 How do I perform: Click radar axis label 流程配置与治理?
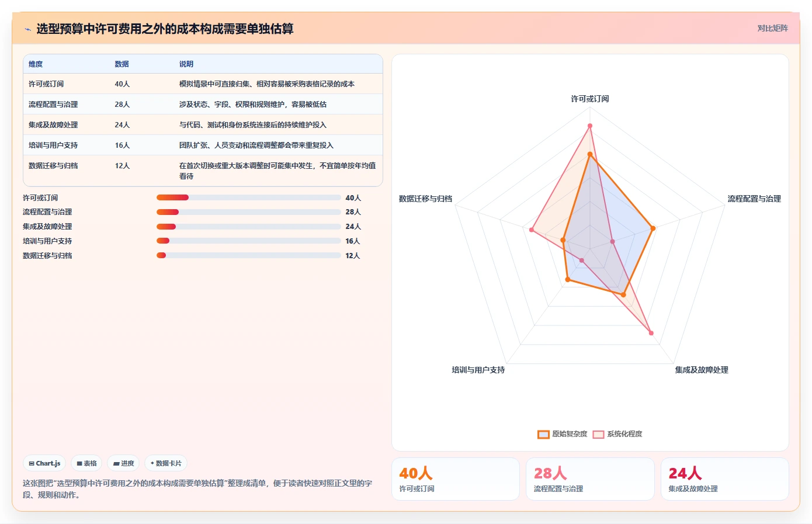click(x=754, y=199)
